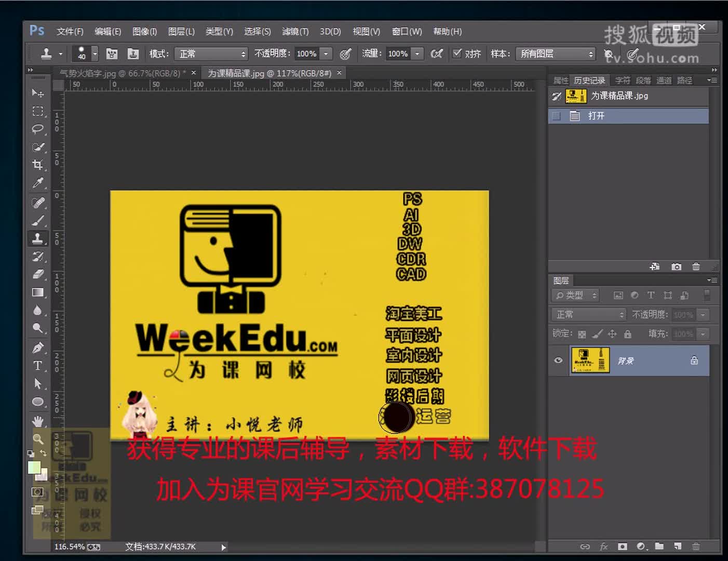Open the opacity 100% dropdown arrow
The height and width of the screenshot is (561, 728).
pyautogui.click(x=326, y=54)
